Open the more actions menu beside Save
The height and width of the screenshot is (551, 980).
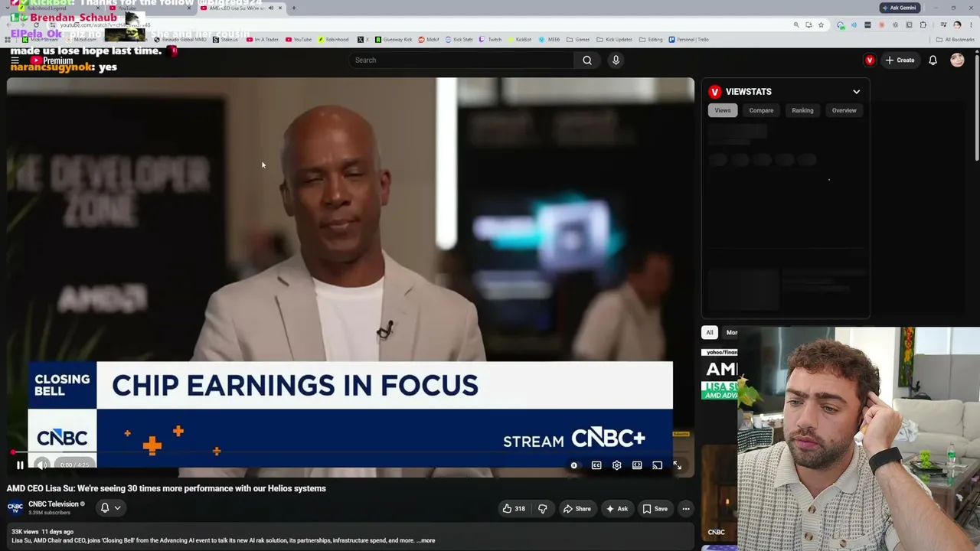(x=686, y=509)
